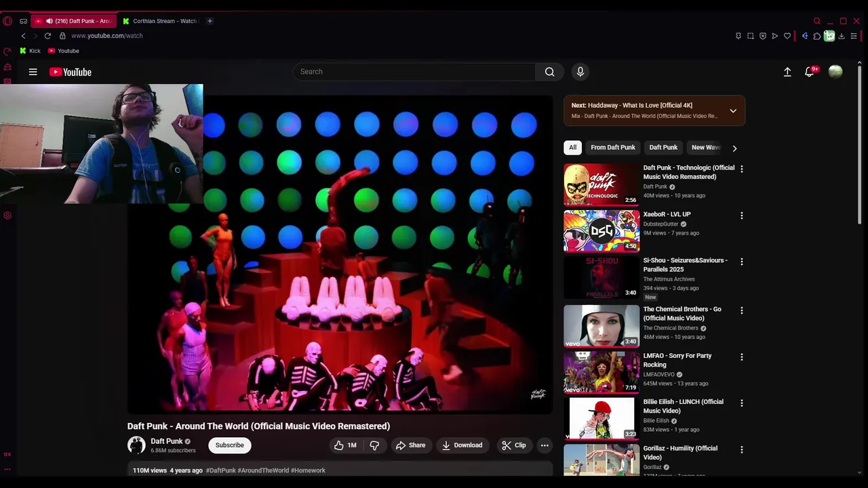Click the YouTube search input field
The width and height of the screenshot is (868, 488).
coord(414,72)
